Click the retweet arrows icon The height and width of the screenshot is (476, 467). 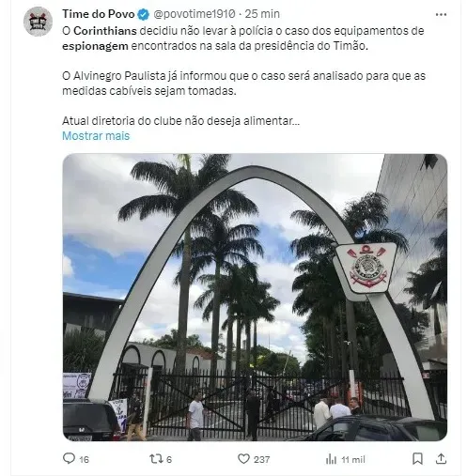coord(156,459)
